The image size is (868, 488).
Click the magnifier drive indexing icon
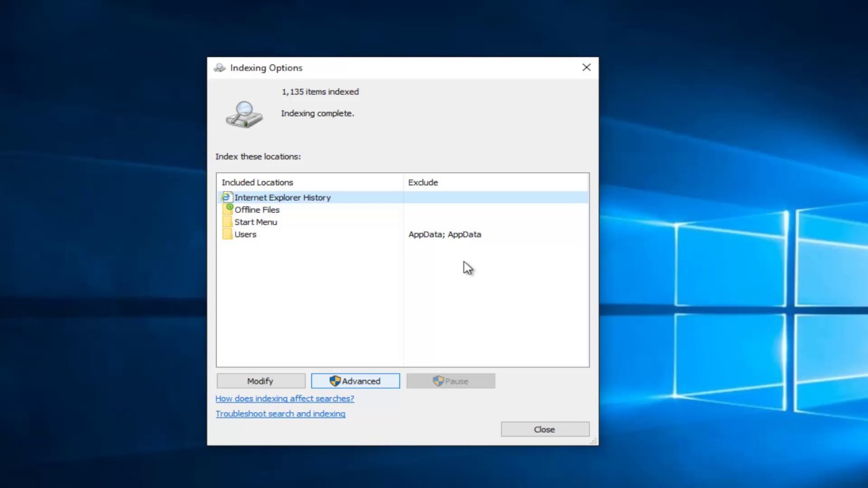[x=243, y=115]
